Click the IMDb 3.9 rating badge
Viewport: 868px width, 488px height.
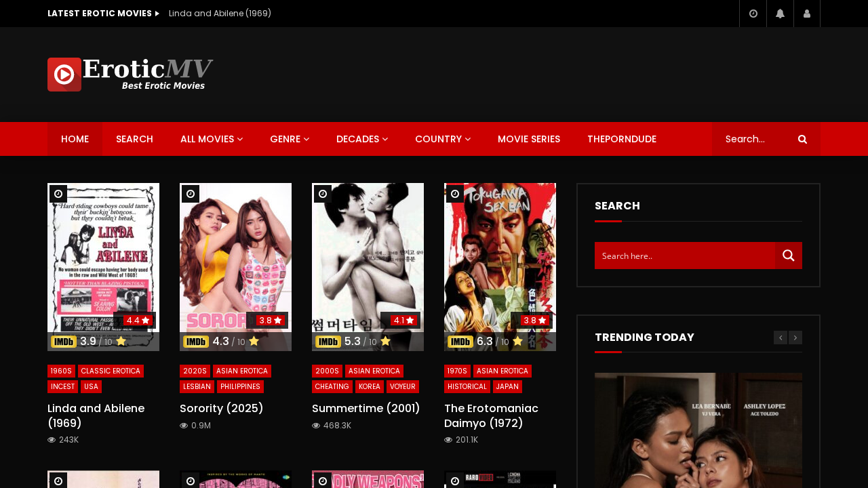[89, 342]
